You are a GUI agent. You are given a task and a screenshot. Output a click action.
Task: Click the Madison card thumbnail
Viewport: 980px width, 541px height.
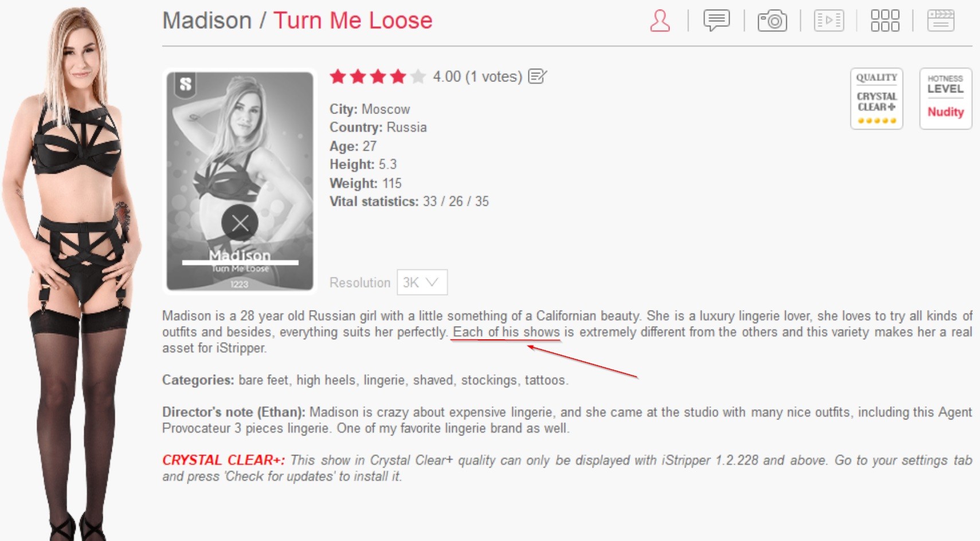240,181
